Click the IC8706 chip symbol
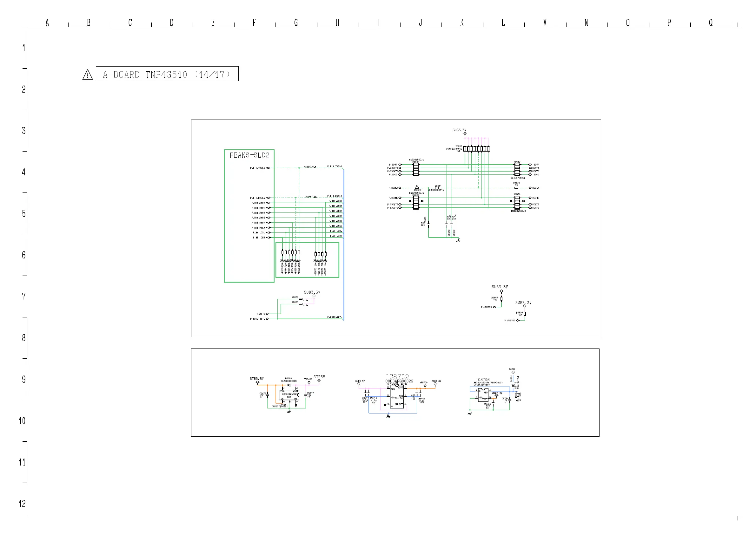Viewport: 756px width, 534px height. pos(483,395)
